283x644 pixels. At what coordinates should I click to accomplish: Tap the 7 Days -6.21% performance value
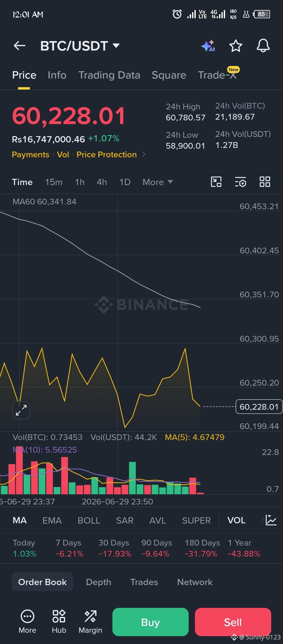click(69, 554)
